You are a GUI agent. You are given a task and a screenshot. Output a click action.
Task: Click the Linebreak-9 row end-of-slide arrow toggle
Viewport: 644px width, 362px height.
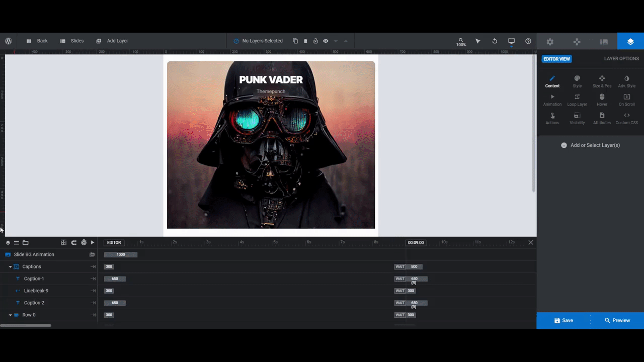[93, 291]
